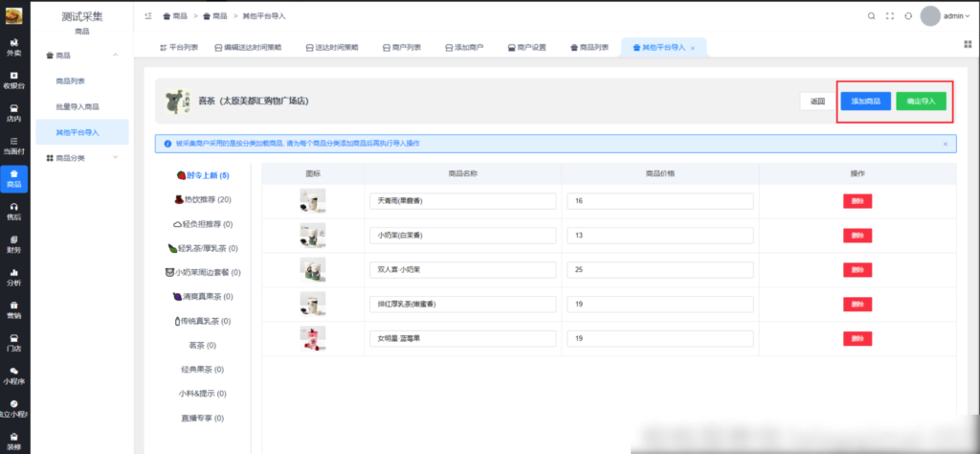The width and height of the screenshot is (980, 454).
Task: Switch to the 商户列表 tab
Action: [401, 47]
